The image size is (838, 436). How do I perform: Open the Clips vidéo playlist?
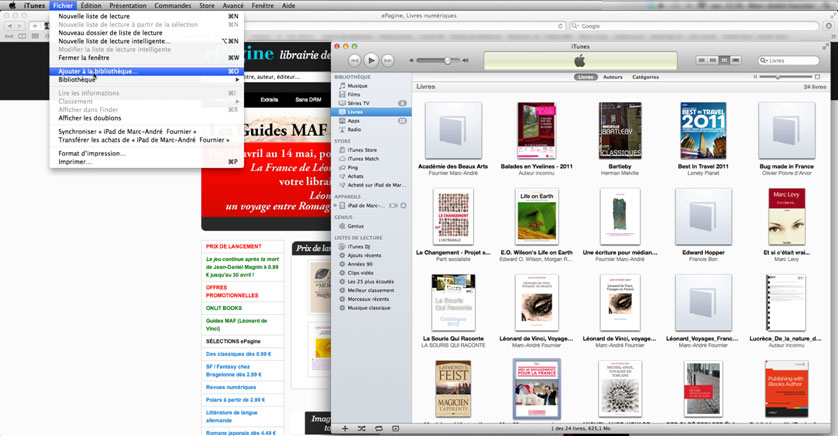pyautogui.click(x=360, y=272)
